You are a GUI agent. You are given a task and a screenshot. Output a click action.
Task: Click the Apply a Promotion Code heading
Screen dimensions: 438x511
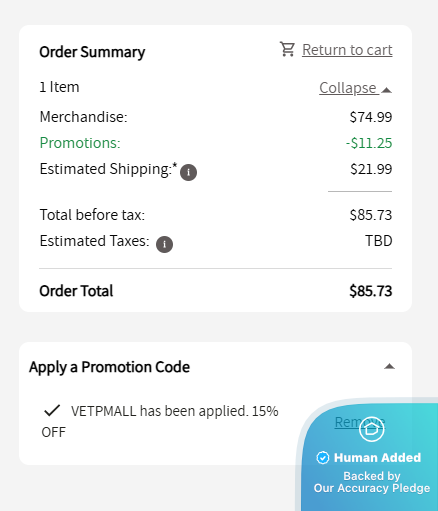coord(109,367)
